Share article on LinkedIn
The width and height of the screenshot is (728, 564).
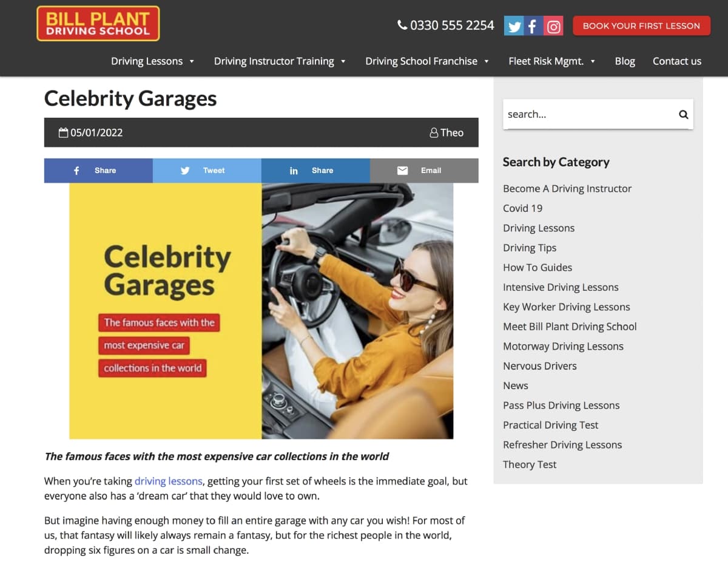[x=315, y=171]
